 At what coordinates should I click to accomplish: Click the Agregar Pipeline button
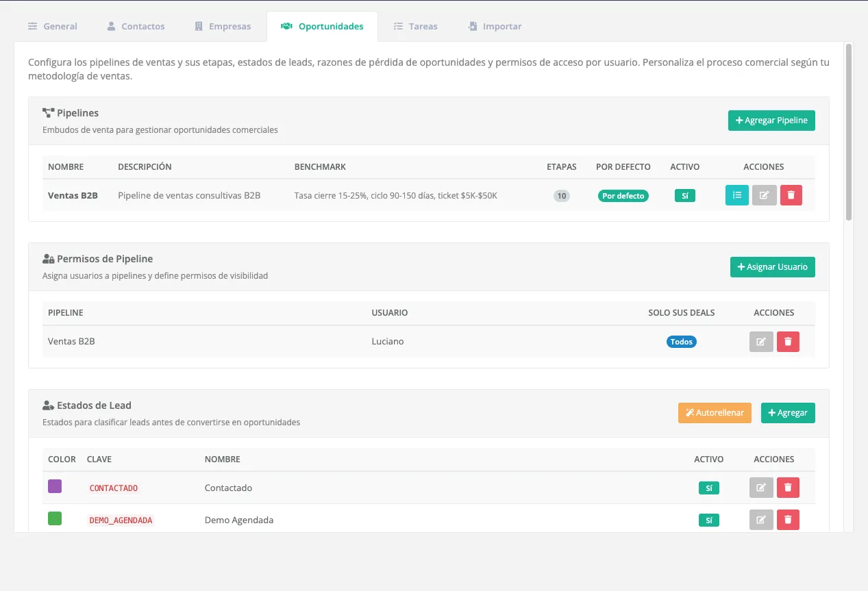[771, 121]
